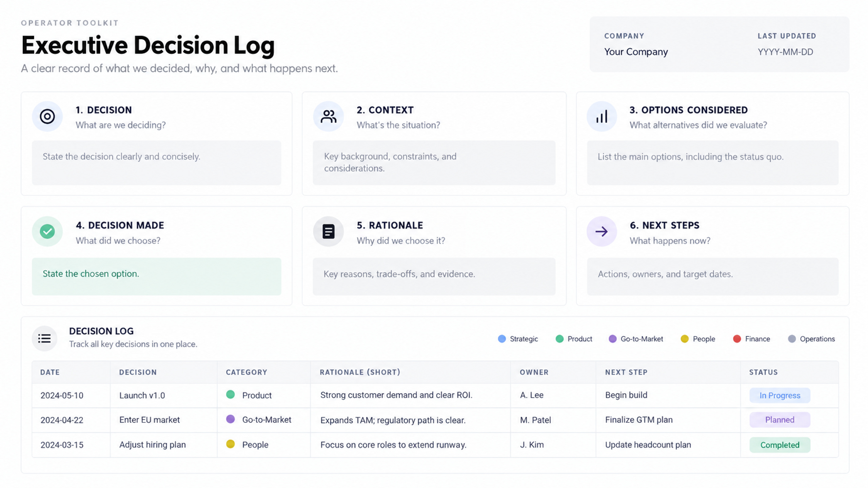
Task: Click the 'Actions, owners, and target dates' field
Action: point(713,277)
